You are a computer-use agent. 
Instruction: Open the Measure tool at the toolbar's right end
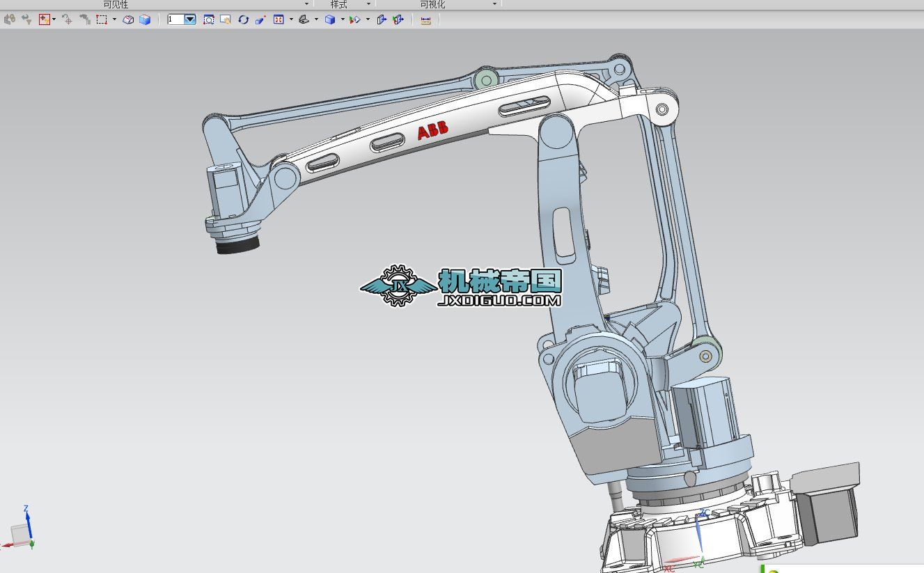click(425, 19)
